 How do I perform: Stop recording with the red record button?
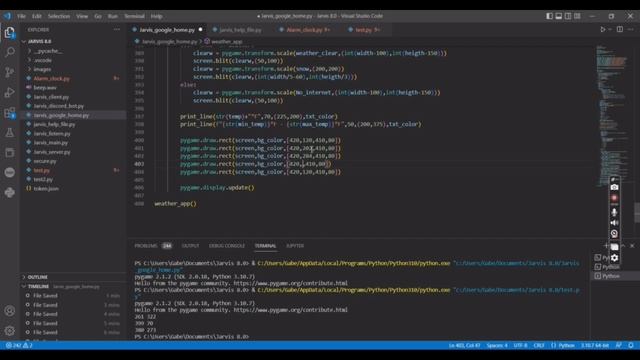(614, 198)
